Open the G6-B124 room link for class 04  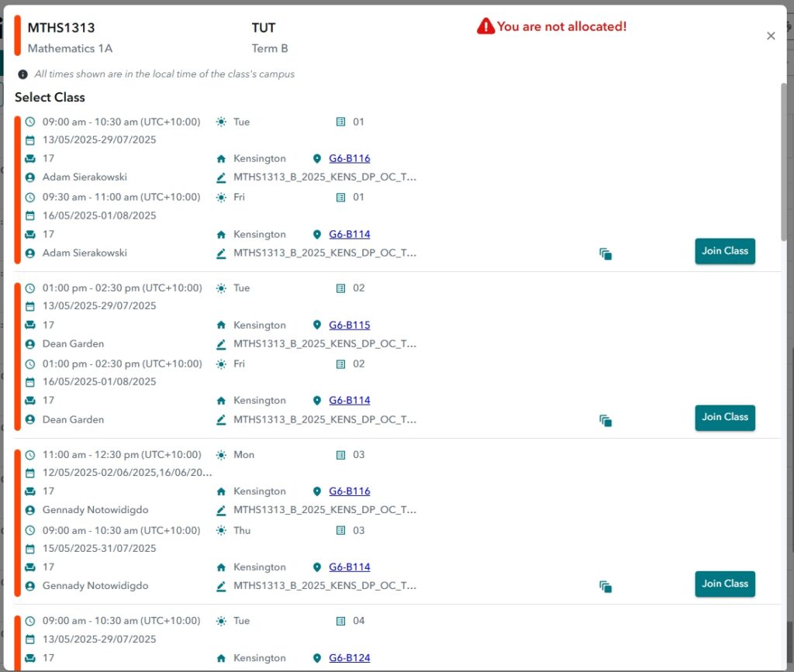point(349,658)
